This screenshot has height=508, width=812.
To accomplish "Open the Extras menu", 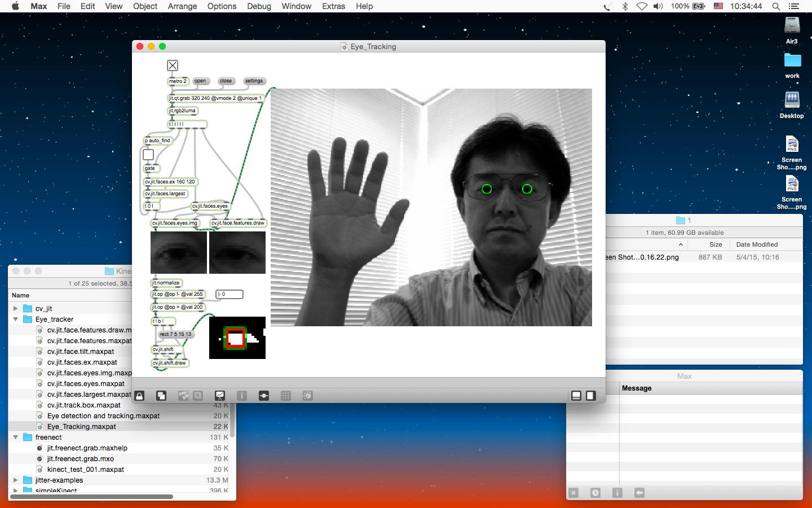I will pyautogui.click(x=333, y=6).
